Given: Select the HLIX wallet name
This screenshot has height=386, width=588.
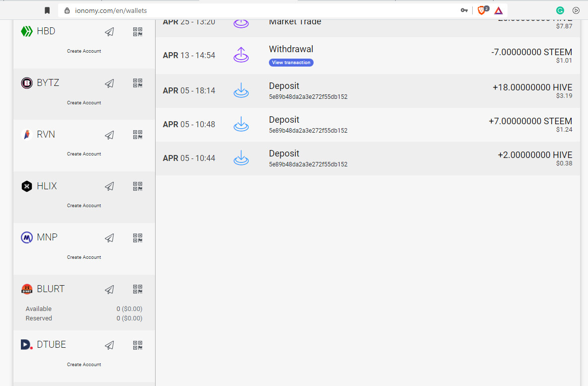Looking at the screenshot, I should pos(47,186).
